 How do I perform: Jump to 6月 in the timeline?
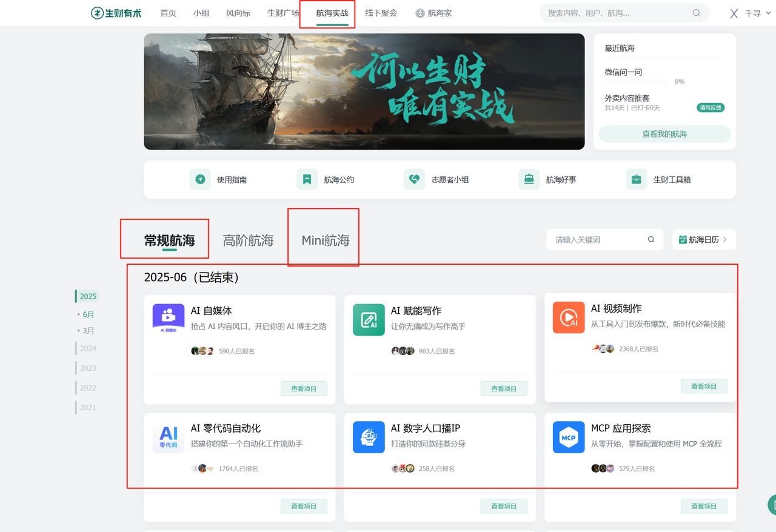pos(89,314)
